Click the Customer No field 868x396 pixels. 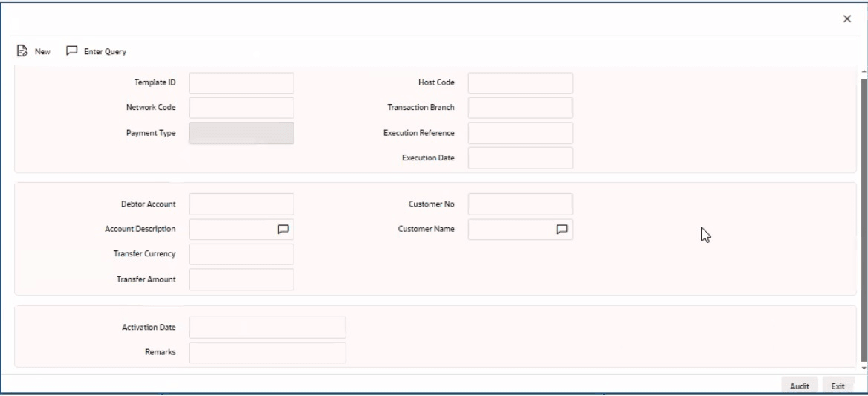(520, 204)
